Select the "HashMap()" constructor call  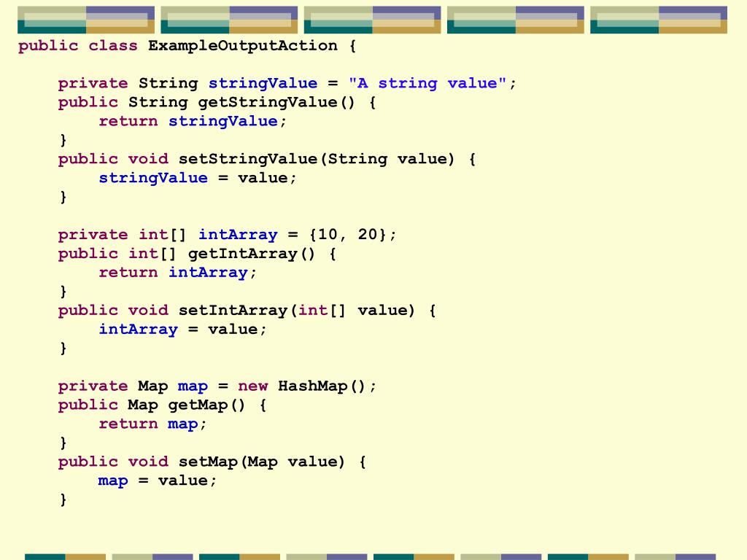pos(322,386)
